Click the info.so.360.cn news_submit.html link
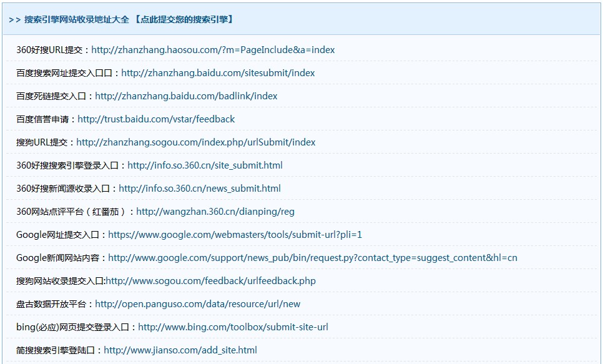603x364 pixels. coord(200,189)
